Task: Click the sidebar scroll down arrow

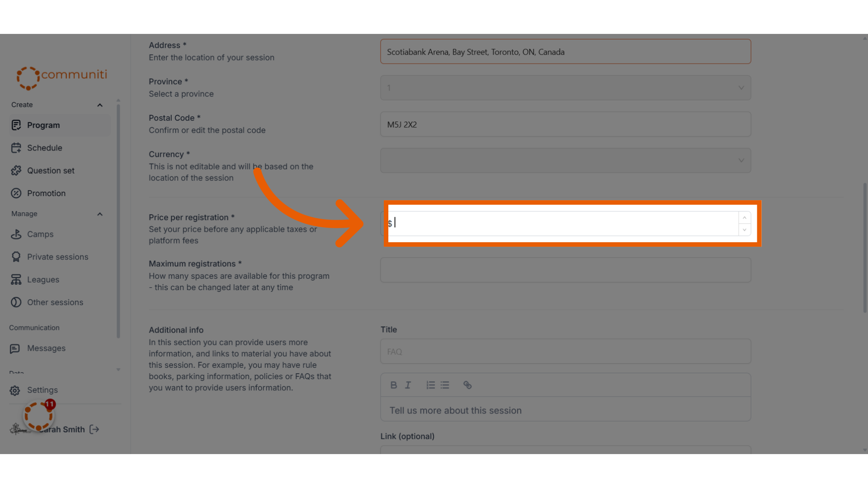Action: click(x=118, y=370)
